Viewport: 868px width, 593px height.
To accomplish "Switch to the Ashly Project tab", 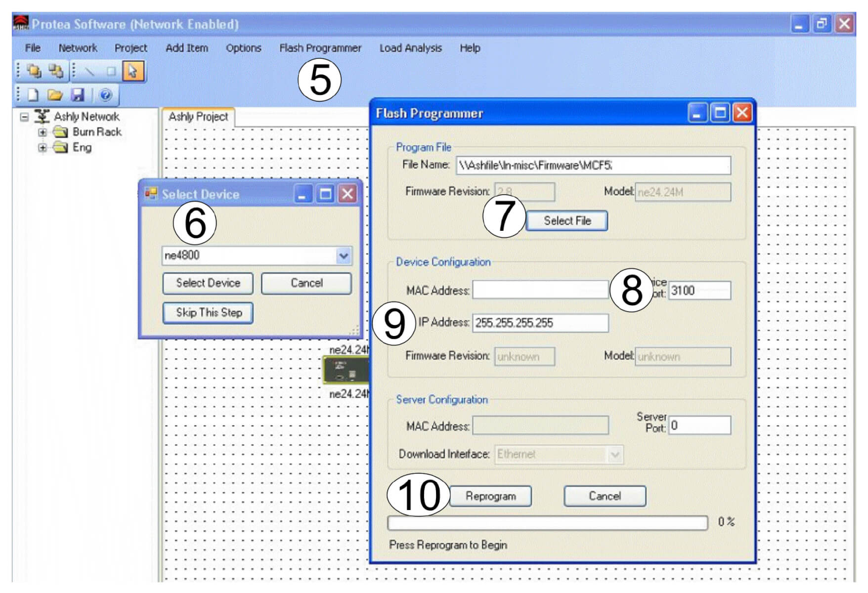I will (198, 117).
